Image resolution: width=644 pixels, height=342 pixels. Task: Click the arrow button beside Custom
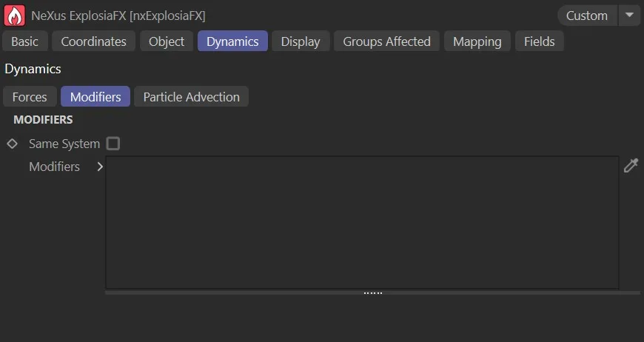coord(630,16)
